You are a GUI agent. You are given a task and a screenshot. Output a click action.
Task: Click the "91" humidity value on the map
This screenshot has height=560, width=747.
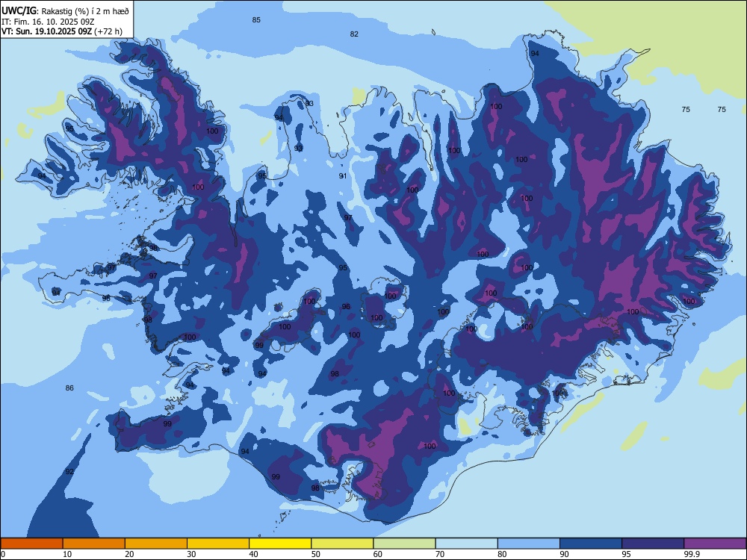(x=343, y=175)
